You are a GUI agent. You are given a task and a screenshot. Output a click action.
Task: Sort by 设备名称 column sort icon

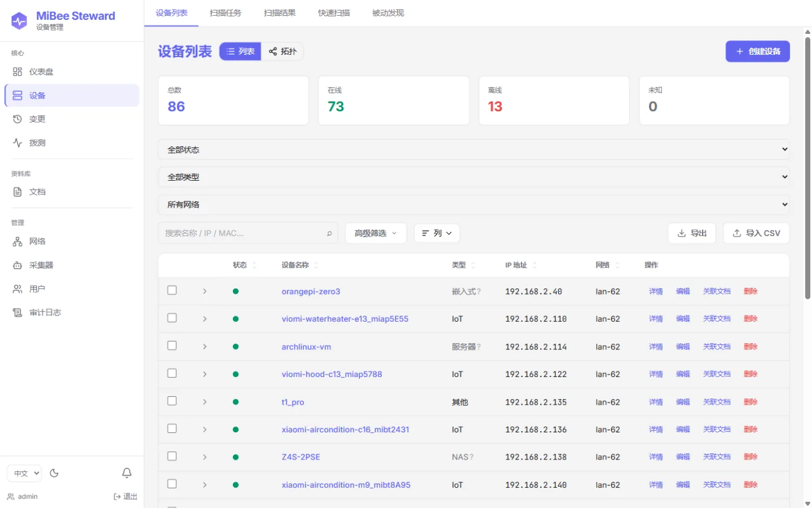(316, 265)
